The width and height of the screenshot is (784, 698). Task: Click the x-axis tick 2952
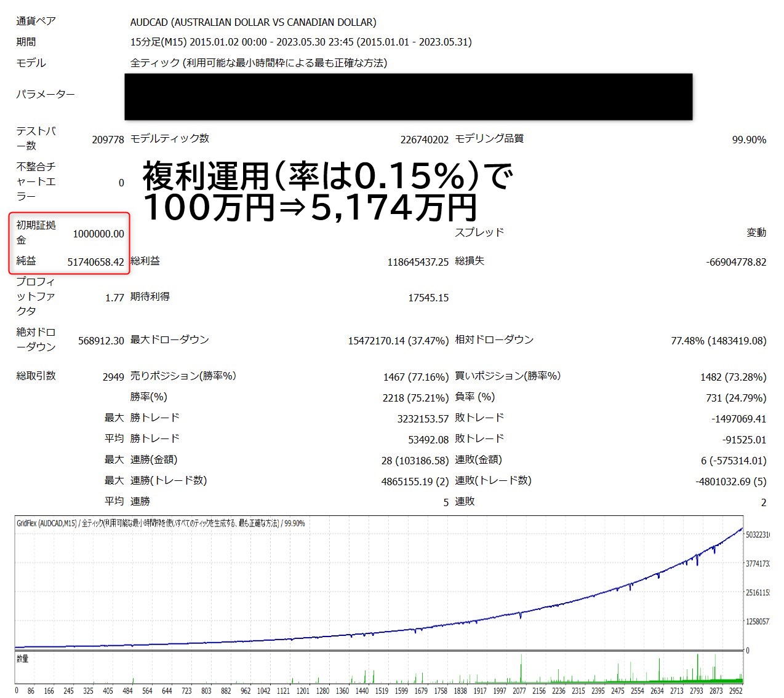coord(735,691)
